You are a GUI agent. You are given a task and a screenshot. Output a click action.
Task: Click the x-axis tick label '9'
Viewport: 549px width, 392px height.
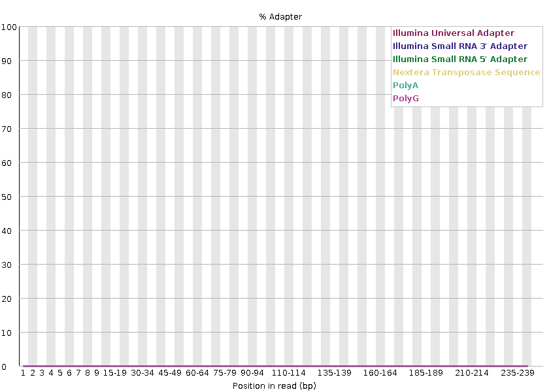97,373
